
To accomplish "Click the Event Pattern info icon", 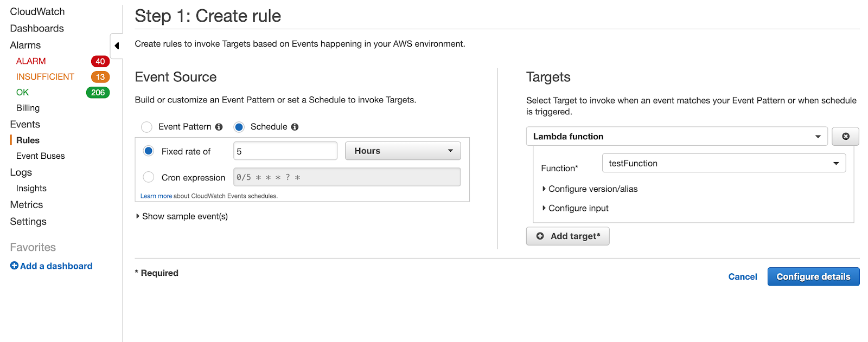I will click(219, 127).
